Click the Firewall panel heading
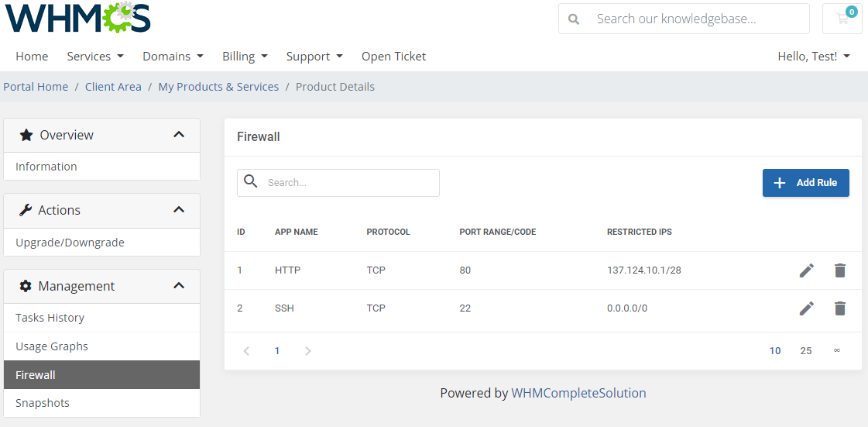This screenshot has height=427, width=868. [258, 137]
